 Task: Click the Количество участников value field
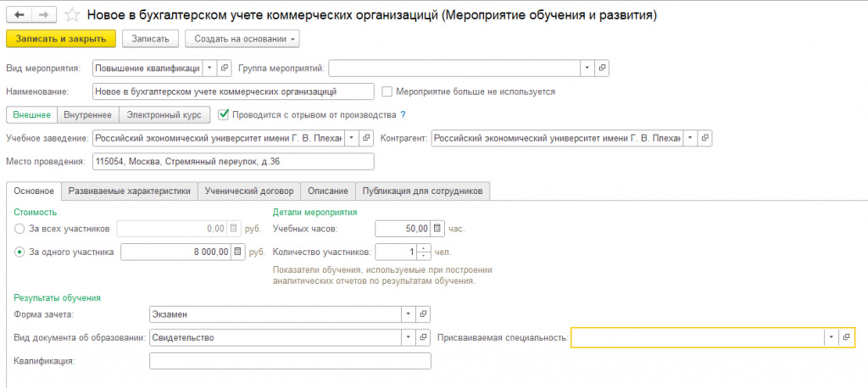396,252
